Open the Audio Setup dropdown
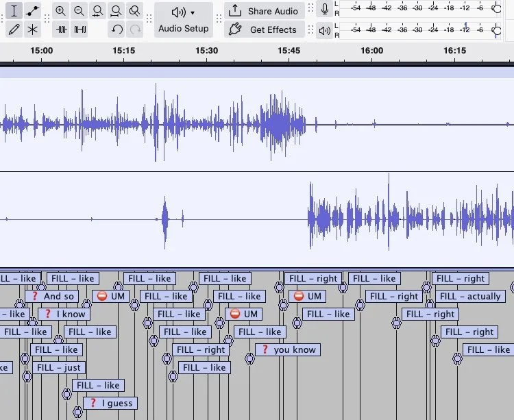Image resolution: width=514 pixels, height=420 pixels. point(184,19)
